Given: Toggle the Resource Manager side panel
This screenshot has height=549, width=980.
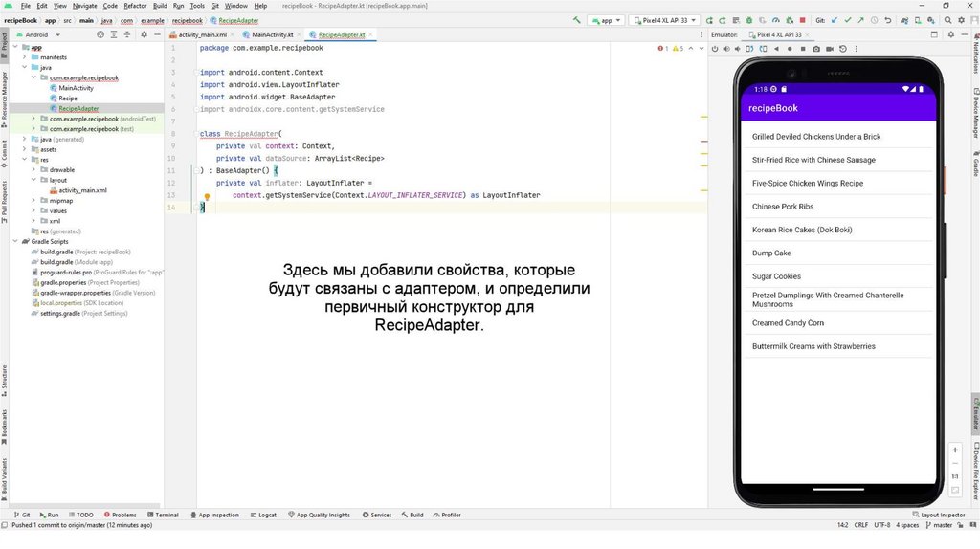Looking at the screenshot, I should point(4,95).
